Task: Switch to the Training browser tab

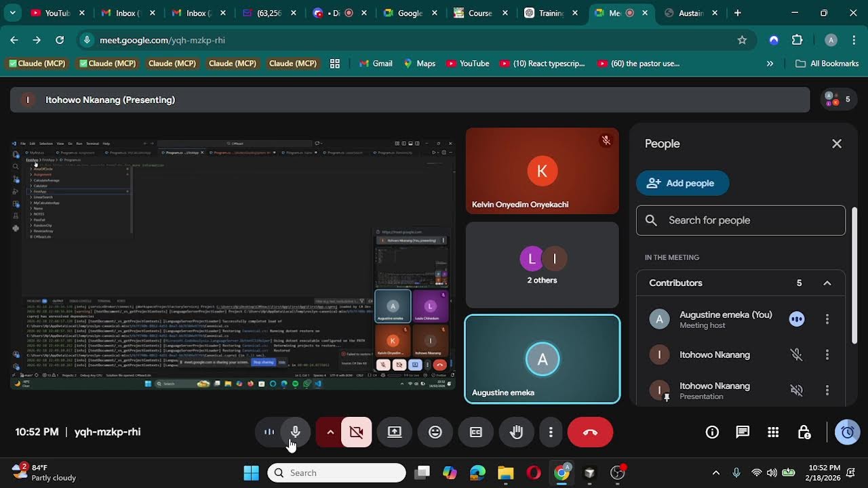Action: pyautogui.click(x=551, y=13)
